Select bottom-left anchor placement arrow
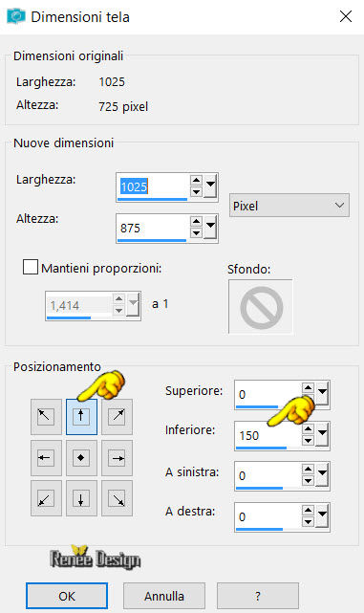Screen dimensions: 364x613 pos(46,499)
